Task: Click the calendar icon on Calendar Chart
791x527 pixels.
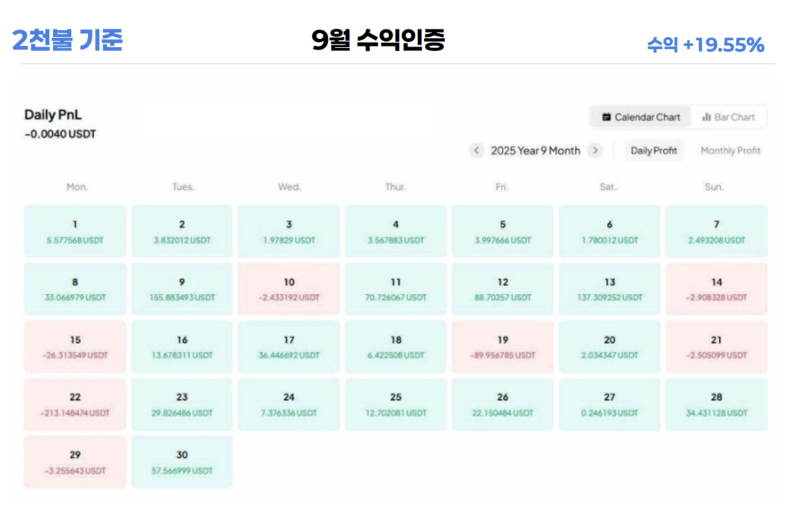Action: pos(606,117)
